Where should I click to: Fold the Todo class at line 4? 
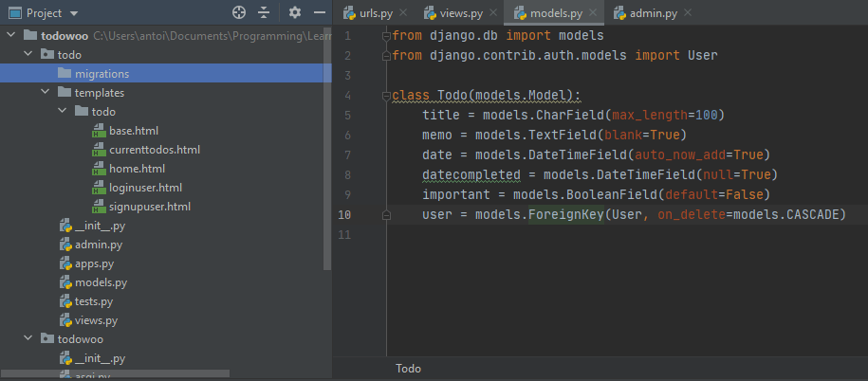[386, 97]
